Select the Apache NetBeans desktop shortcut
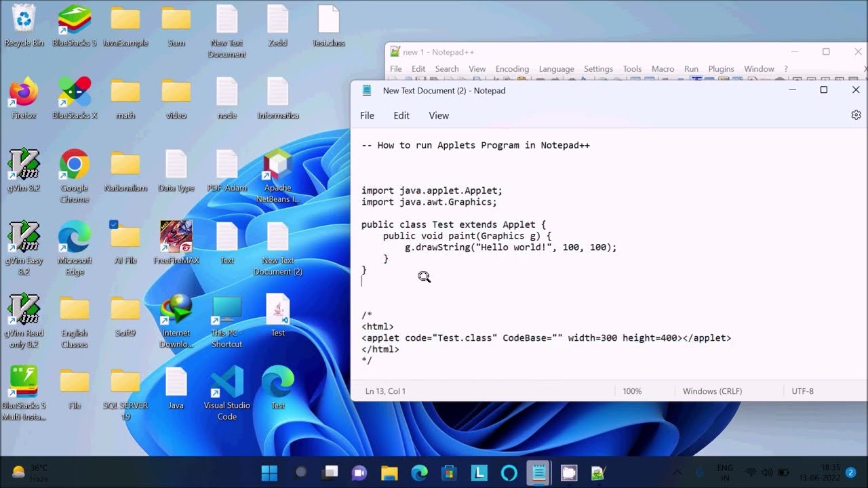The width and height of the screenshot is (868, 488). click(278, 176)
